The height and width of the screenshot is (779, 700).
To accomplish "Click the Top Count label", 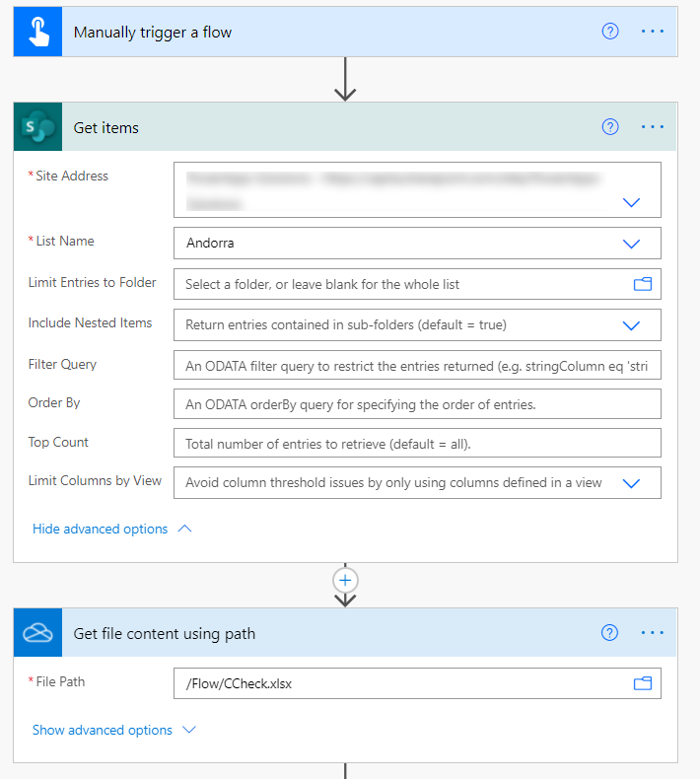I will tap(58, 442).
